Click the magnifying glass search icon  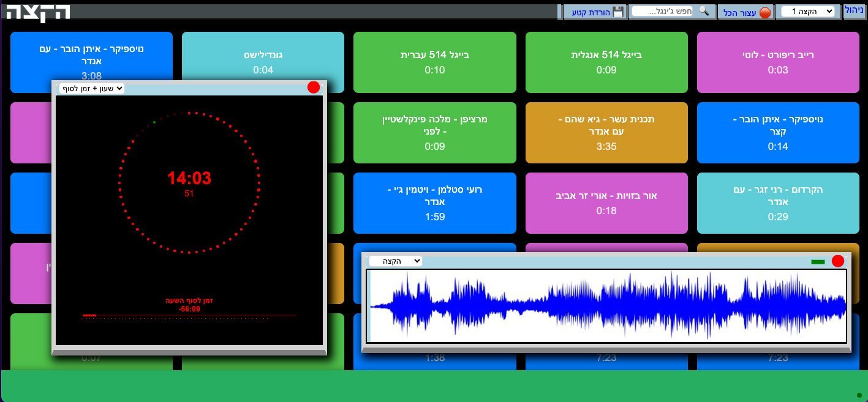coord(704,11)
